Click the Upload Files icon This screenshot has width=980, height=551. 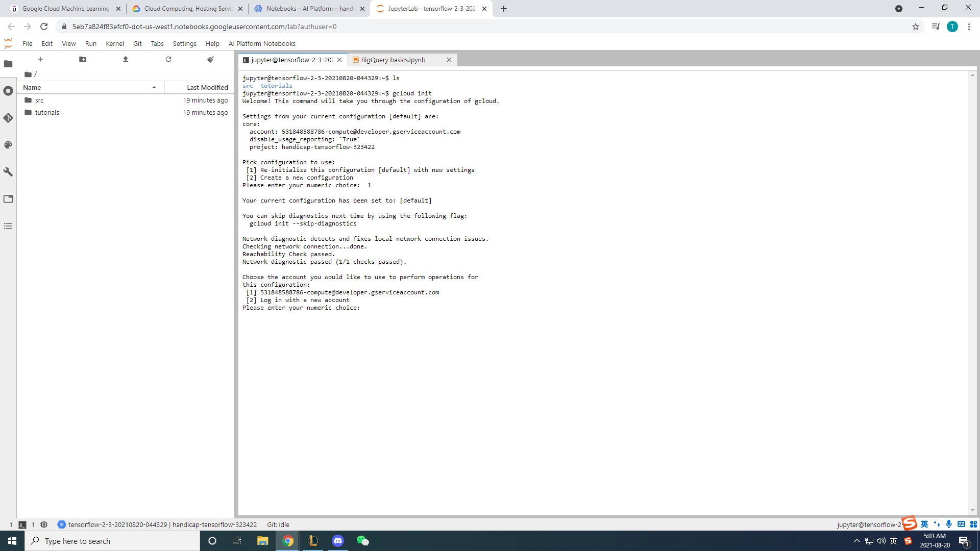click(126, 59)
